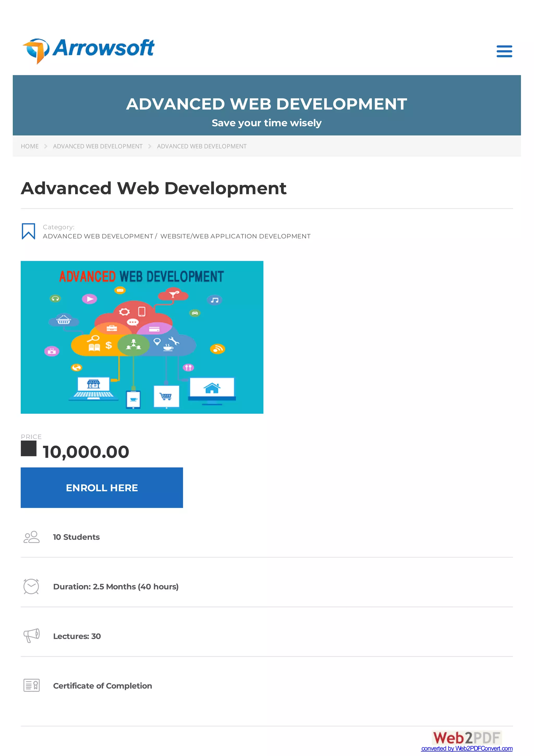Open converted by Web2PDFConvert.com link
Image resolution: width=534 pixels, height=756 pixels.
tap(467, 748)
